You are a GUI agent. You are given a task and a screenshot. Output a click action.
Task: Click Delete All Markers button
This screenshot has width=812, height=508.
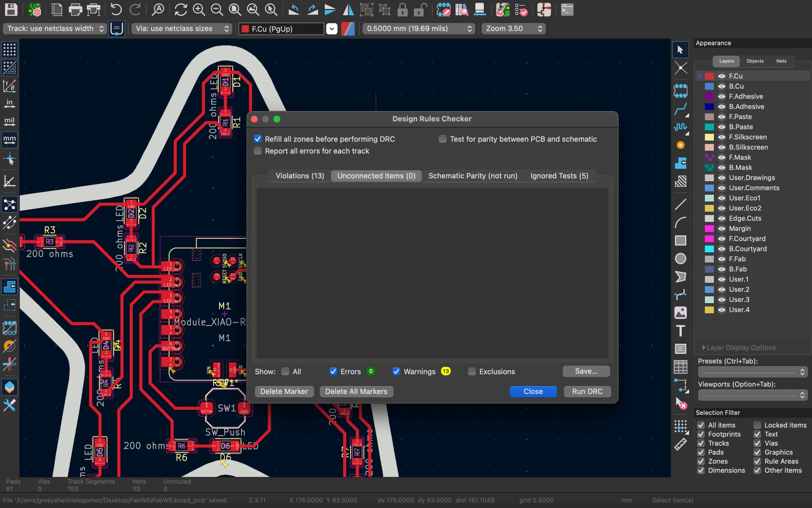pyautogui.click(x=356, y=392)
